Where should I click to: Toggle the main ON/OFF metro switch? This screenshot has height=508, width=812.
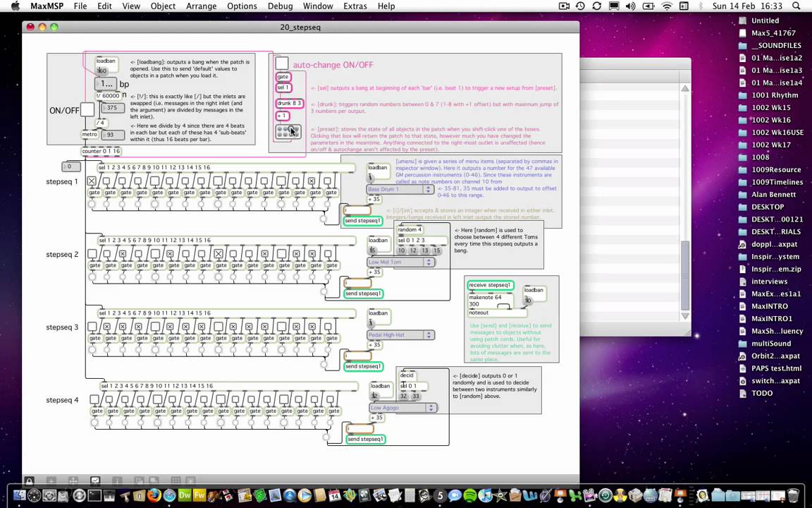tap(87, 109)
